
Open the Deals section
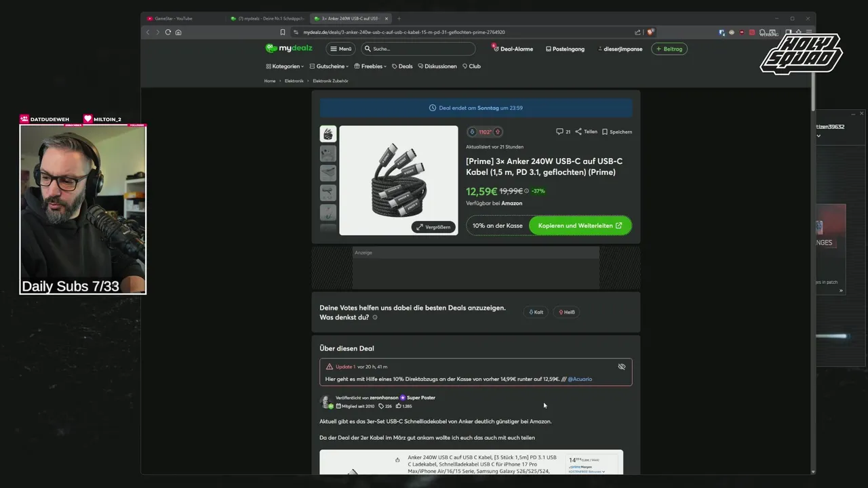click(402, 66)
